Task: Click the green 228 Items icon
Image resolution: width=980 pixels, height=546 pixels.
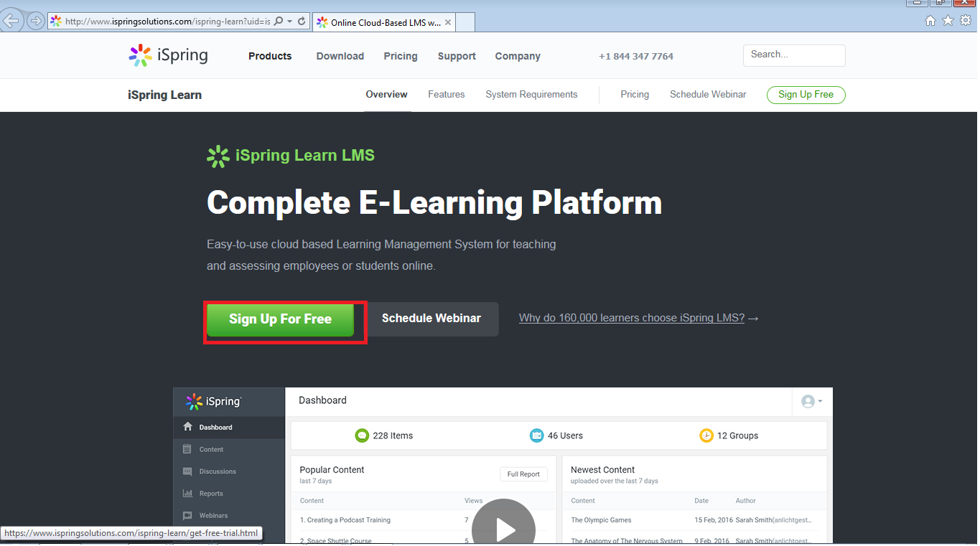Action: click(x=362, y=436)
